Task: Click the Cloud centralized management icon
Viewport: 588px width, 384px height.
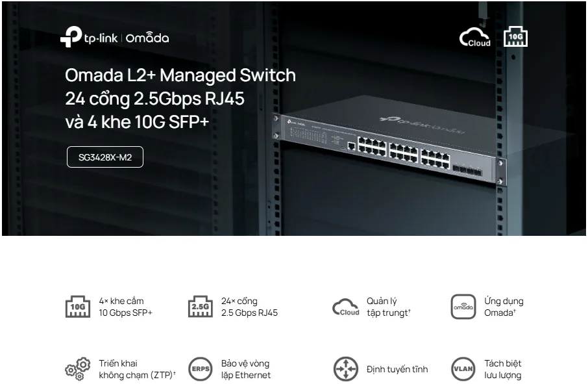Action: pyautogui.click(x=346, y=307)
